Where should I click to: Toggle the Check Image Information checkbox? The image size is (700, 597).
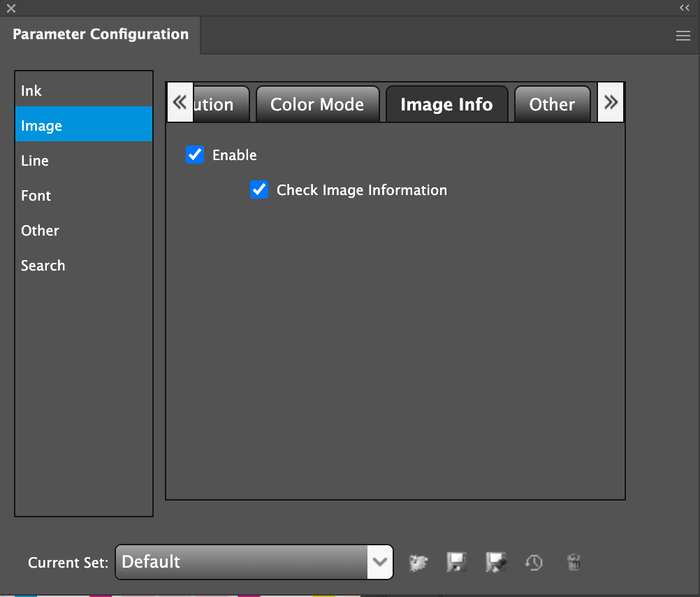[259, 189]
